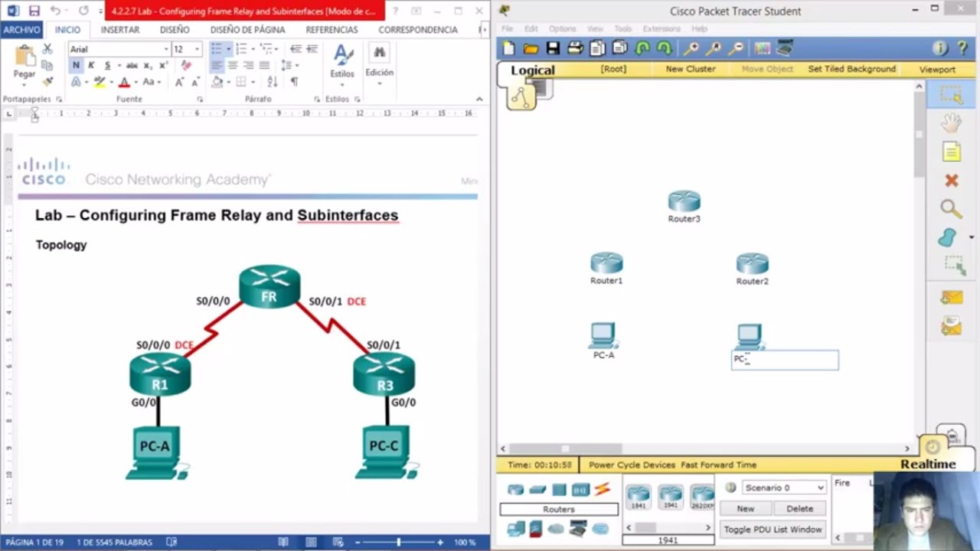Collapse the Word ribbon with the chevron
Viewport: 980px width, 551px height.
(479, 99)
